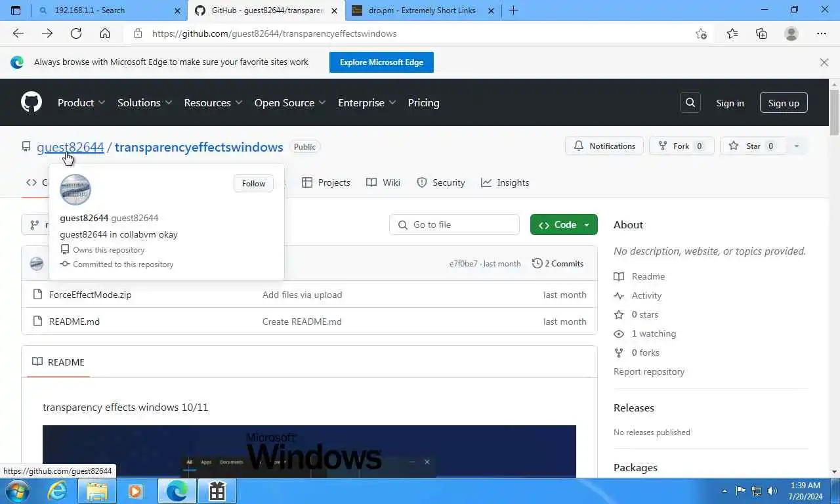Open Windows Explorer folder in taskbar

point(97,491)
